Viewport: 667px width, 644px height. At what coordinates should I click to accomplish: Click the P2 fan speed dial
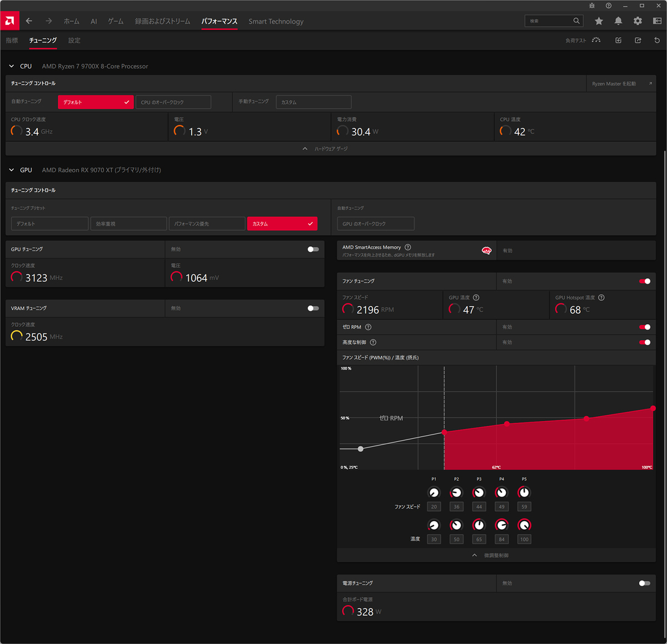(x=456, y=492)
